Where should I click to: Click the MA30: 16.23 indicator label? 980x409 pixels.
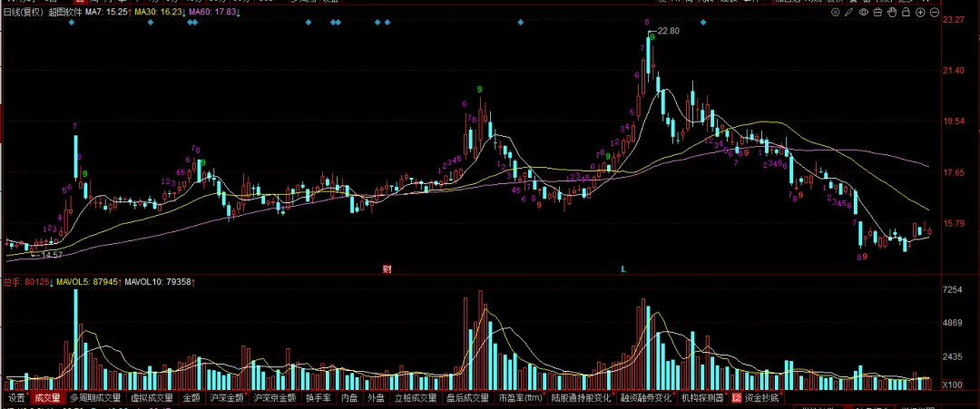tap(160, 12)
